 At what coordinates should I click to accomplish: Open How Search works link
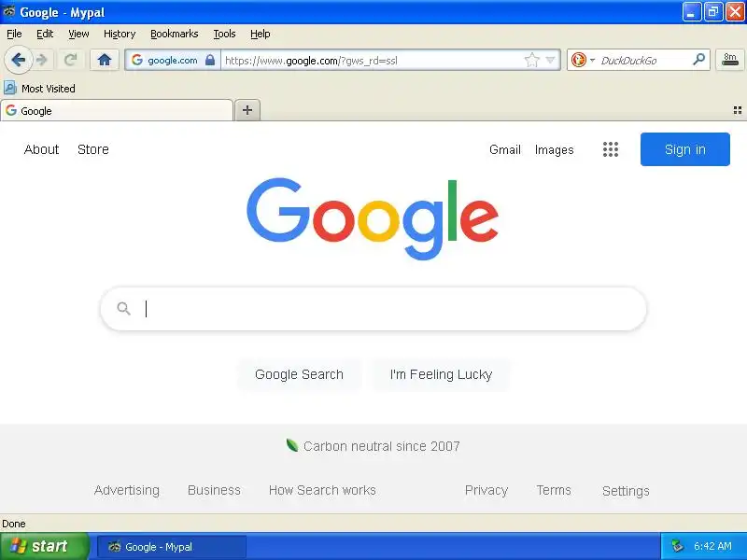click(322, 490)
